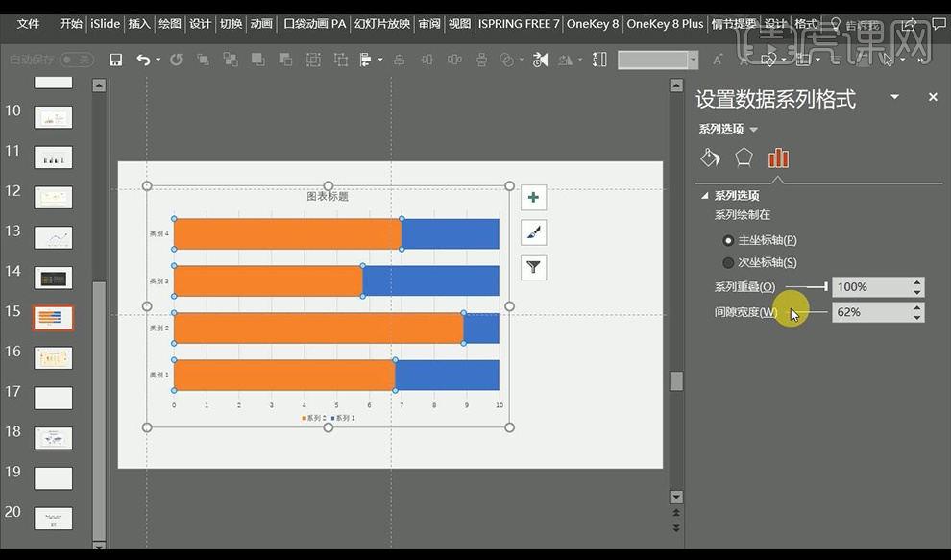The height and width of the screenshot is (560, 951).
Task: Toggle the 自动保存 switch
Action: click(77, 60)
